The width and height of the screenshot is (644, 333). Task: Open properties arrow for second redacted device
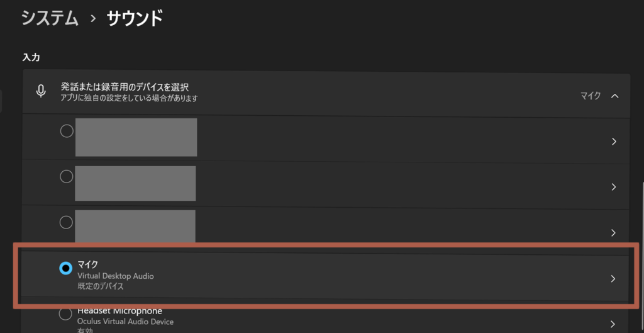tap(614, 187)
